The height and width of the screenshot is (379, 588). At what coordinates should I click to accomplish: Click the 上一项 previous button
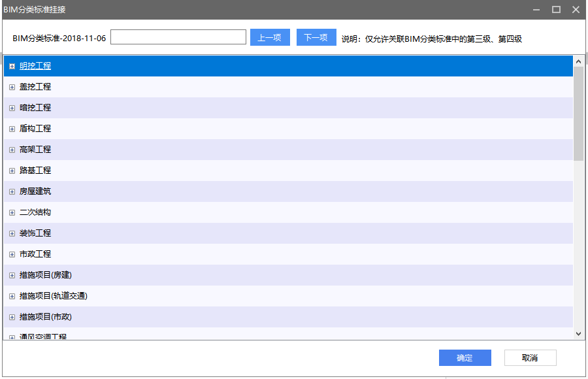(x=270, y=37)
